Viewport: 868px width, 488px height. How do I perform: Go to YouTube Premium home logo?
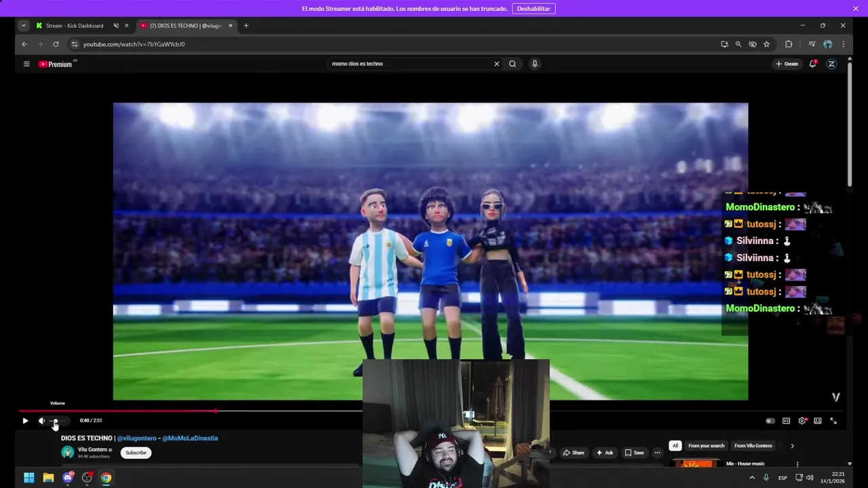[56, 64]
